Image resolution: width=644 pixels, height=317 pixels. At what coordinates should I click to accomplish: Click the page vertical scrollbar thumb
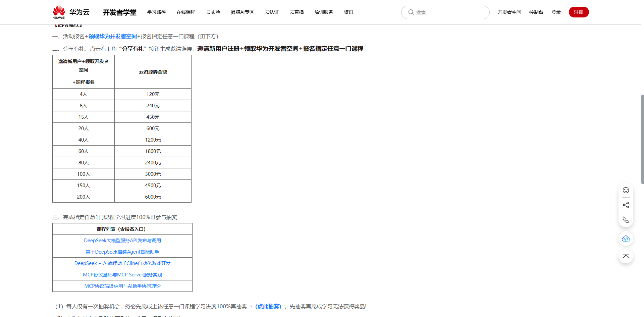[642, 139]
